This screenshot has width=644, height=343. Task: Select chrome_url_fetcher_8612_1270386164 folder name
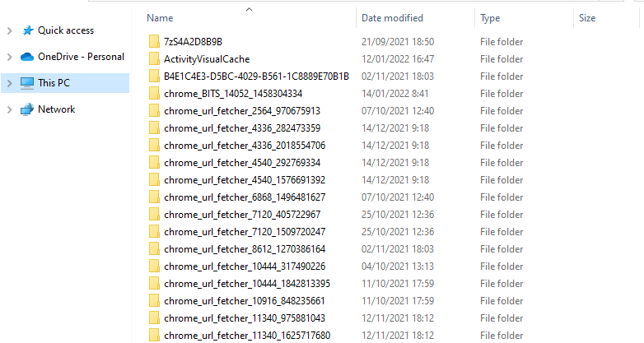(245, 248)
